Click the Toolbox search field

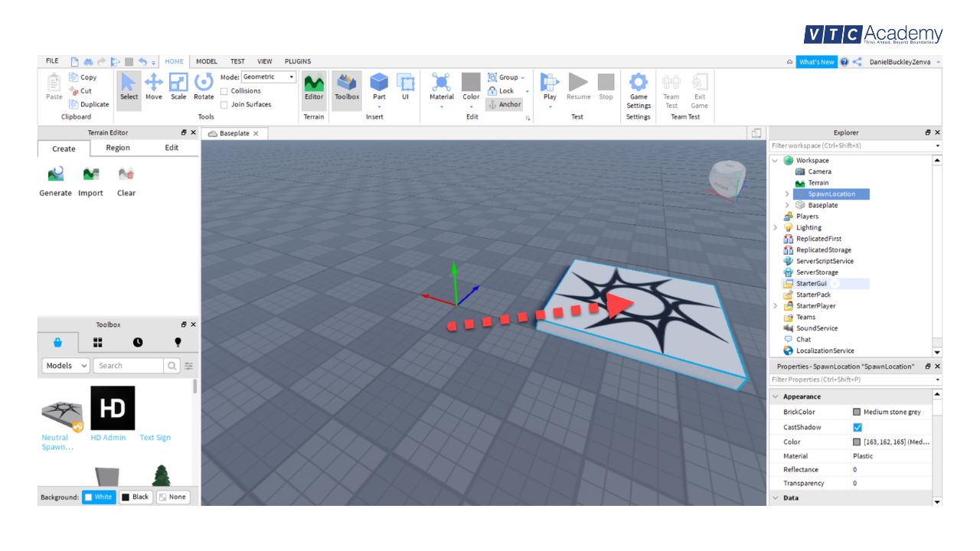128,365
